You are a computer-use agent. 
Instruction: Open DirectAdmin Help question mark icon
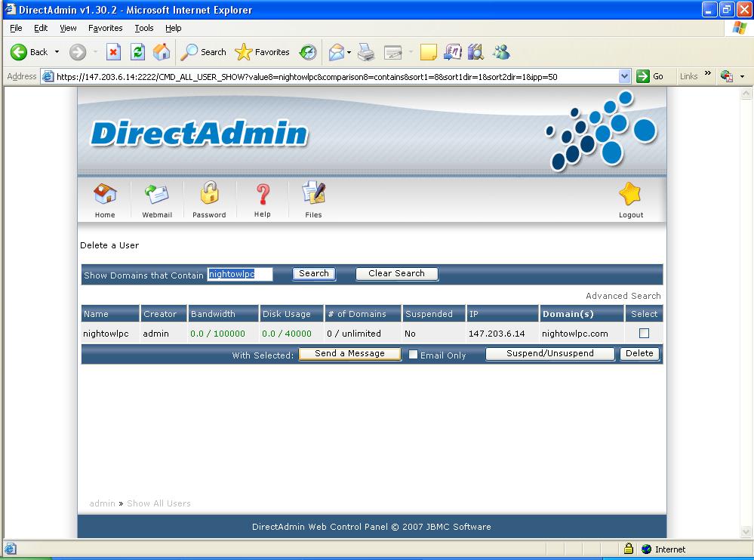[263, 194]
